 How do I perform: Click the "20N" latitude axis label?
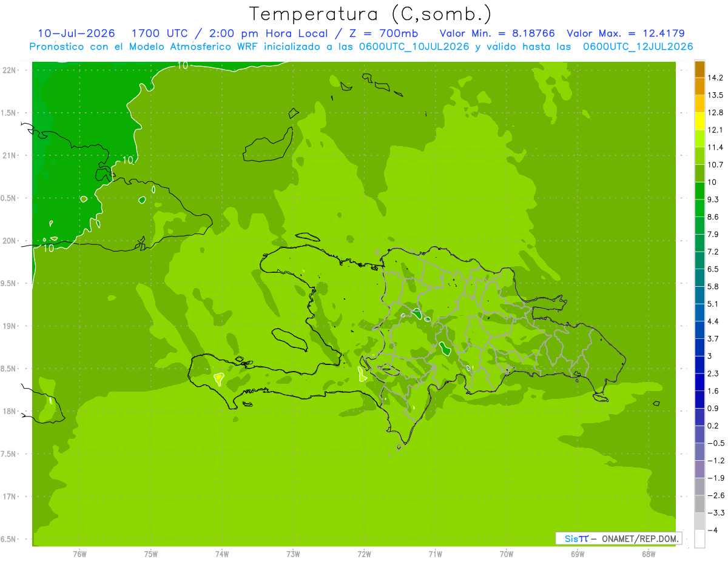pos(10,241)
